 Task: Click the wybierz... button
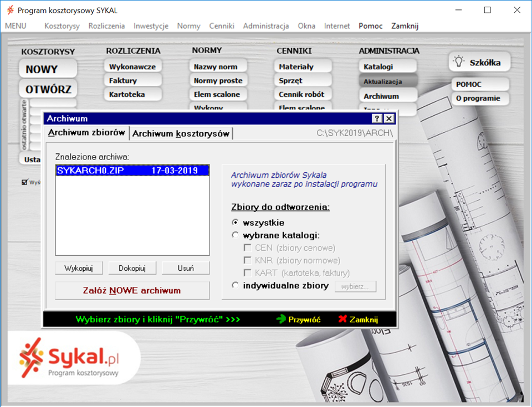pos(355,287)
